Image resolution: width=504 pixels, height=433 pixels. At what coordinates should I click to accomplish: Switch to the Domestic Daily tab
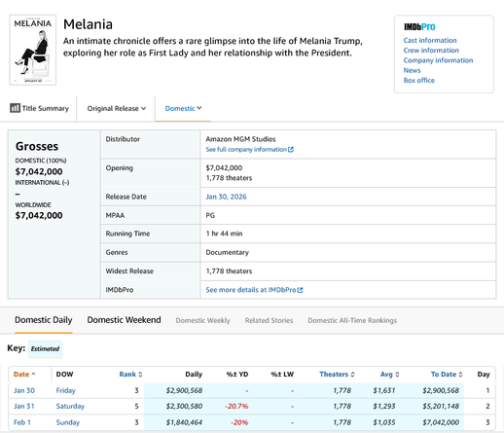(44, 320)
